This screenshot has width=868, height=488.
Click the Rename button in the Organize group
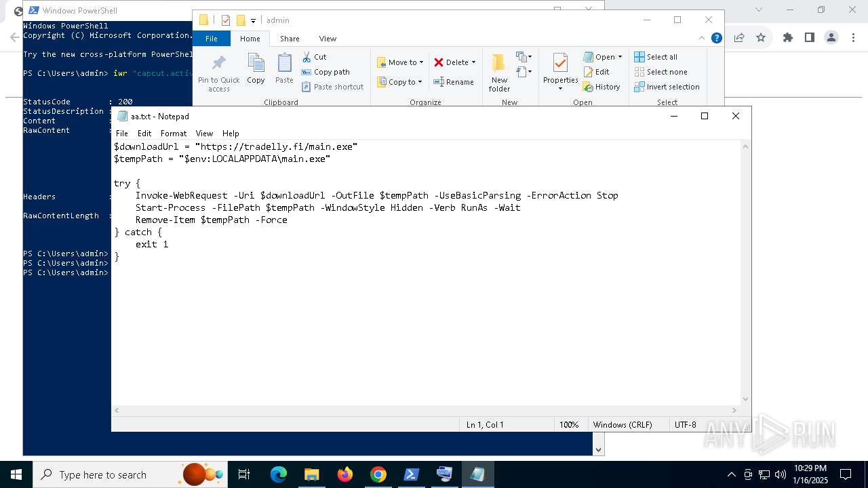[x=454, y=82]
